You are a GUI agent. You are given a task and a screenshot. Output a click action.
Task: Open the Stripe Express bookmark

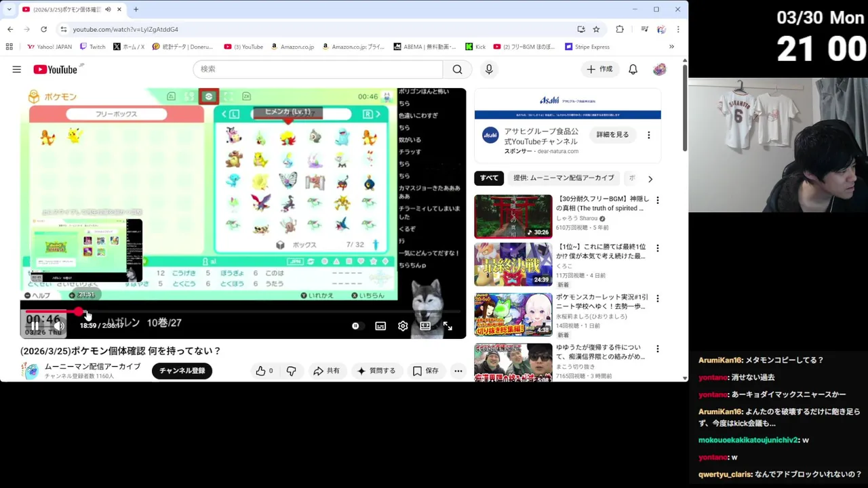587,47
